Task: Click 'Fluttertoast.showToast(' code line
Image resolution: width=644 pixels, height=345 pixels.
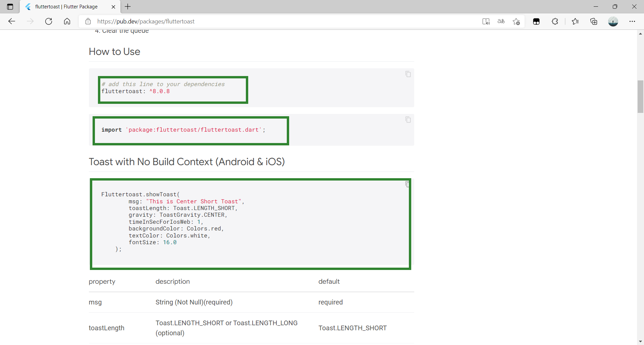Action: point(141,194)
